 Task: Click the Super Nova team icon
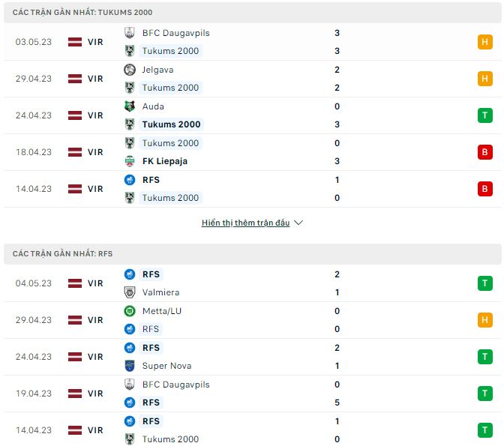click(x=130, y=366)
